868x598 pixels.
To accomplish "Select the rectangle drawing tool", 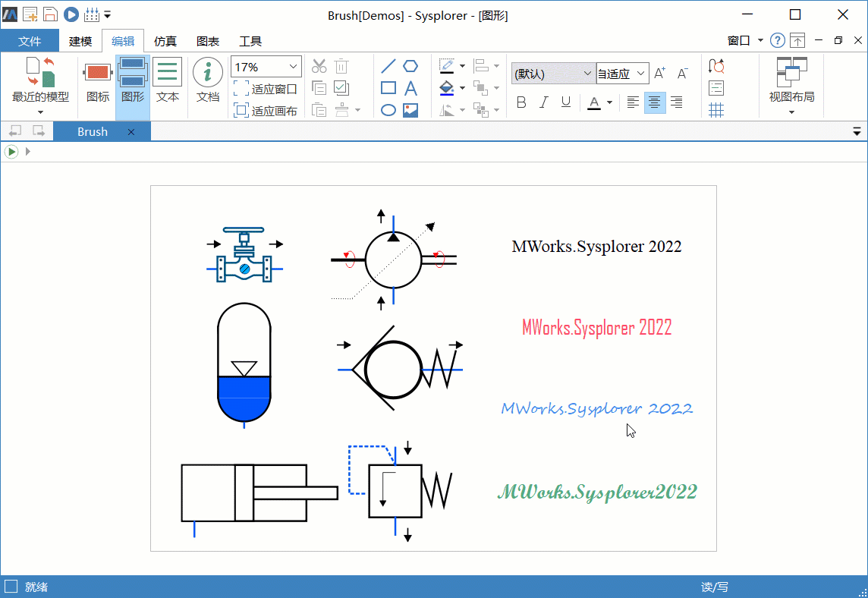I will tap(388, 88).
